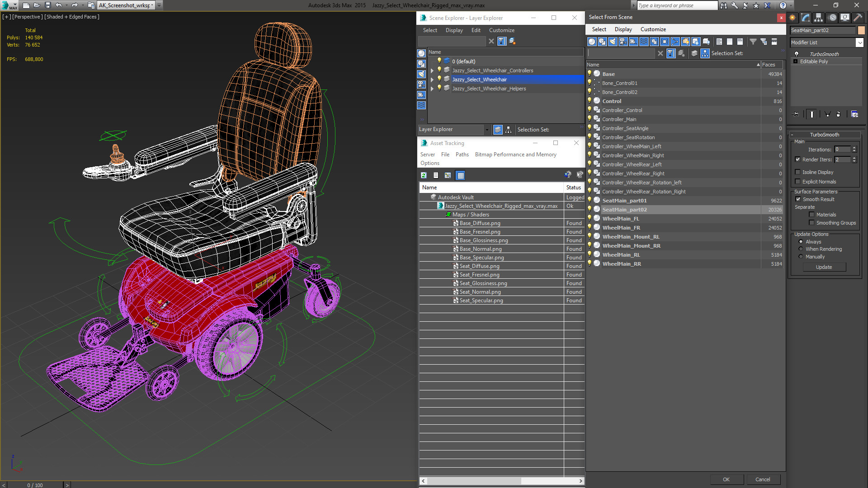This screenshot has height=488, width=868.
Task: Open the Edit menu in Scene Explorer
Action: pos(476,30)
